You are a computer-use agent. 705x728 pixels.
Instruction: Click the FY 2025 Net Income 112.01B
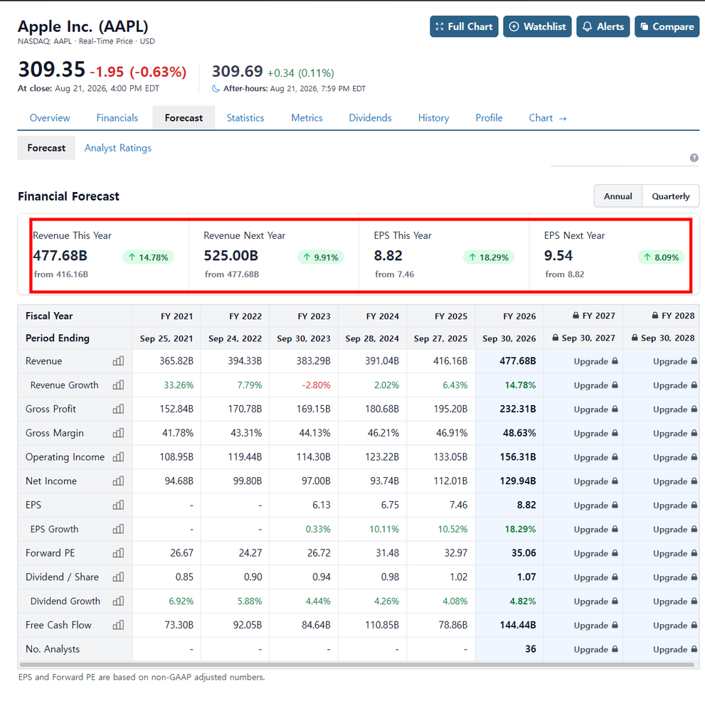pos(450,481)
